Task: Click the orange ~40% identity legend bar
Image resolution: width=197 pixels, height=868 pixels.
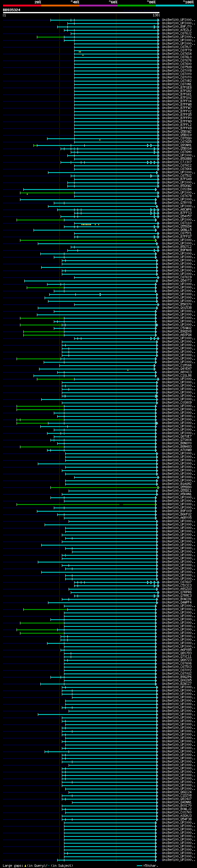Action: tap(60, 6)
